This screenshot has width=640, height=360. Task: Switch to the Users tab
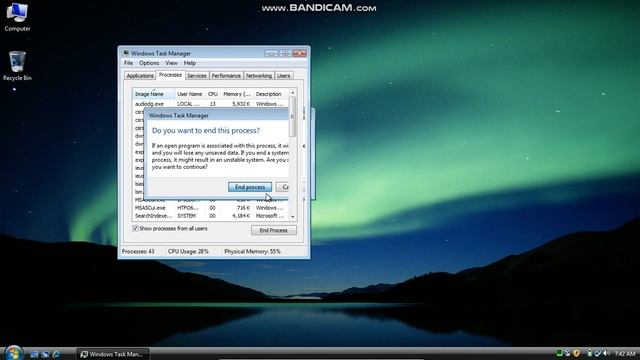tap(284, 76)
